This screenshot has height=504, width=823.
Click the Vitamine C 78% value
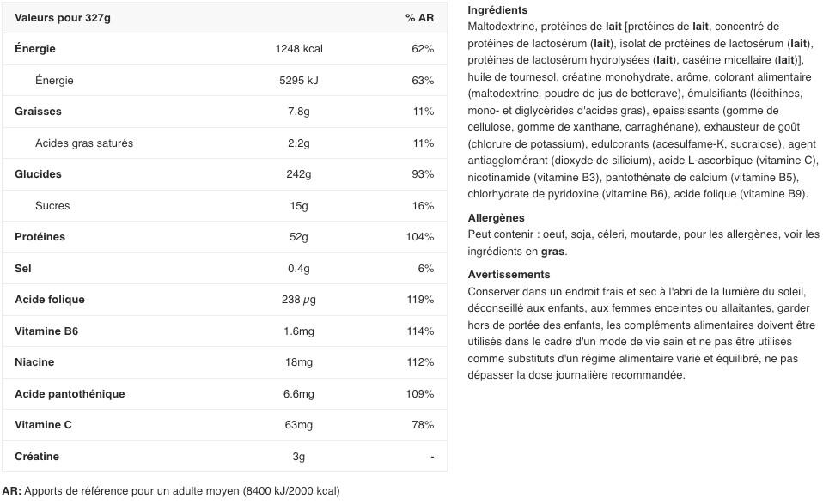point(423,425)
